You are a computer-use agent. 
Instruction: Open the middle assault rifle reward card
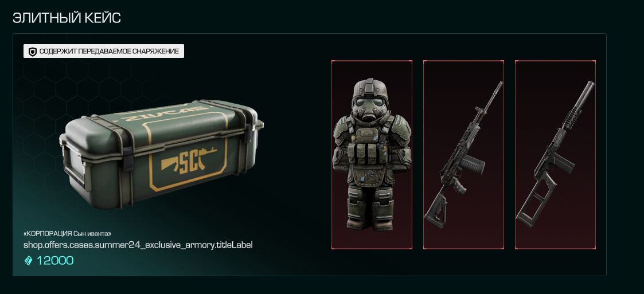(x=463, y=155)
